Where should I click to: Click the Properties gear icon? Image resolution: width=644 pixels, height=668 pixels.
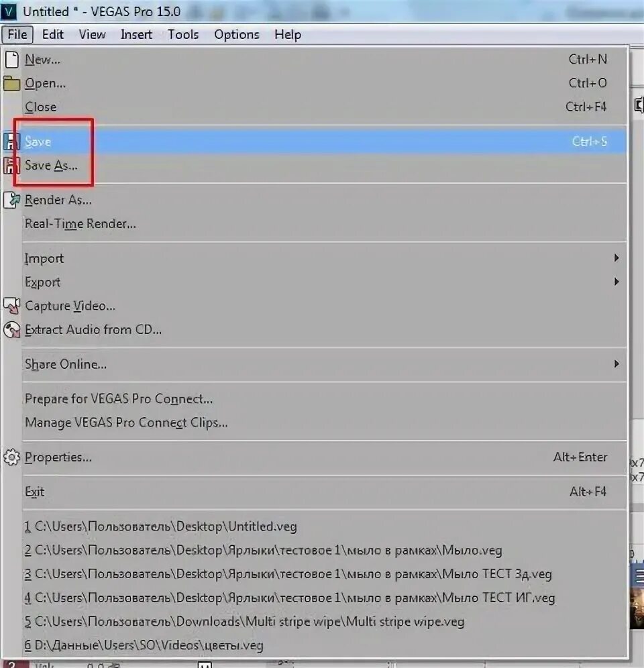11,457
